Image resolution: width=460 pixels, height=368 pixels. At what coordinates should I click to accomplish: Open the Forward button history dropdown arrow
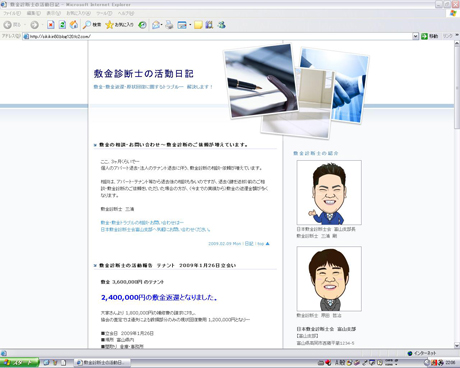(x=42, y=25)
